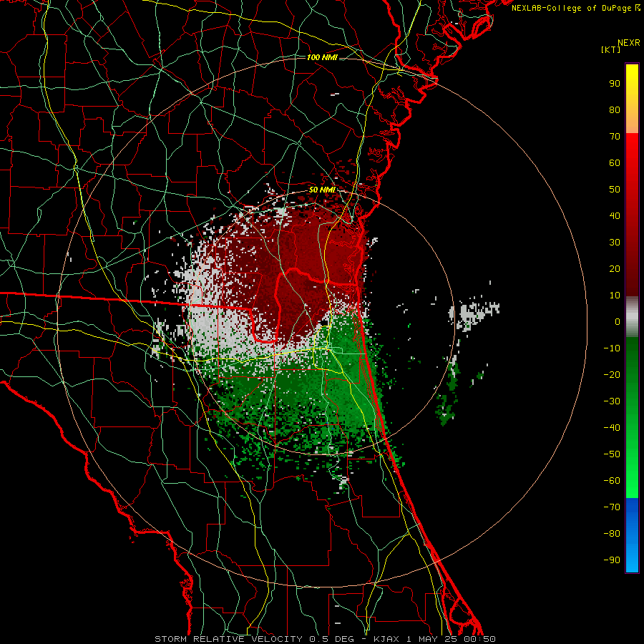The height and width of the screenshot is (644, 644).
Task: Click the 0 value on the velocity scale
Action: pyautogui.click(x=618, y=322)
